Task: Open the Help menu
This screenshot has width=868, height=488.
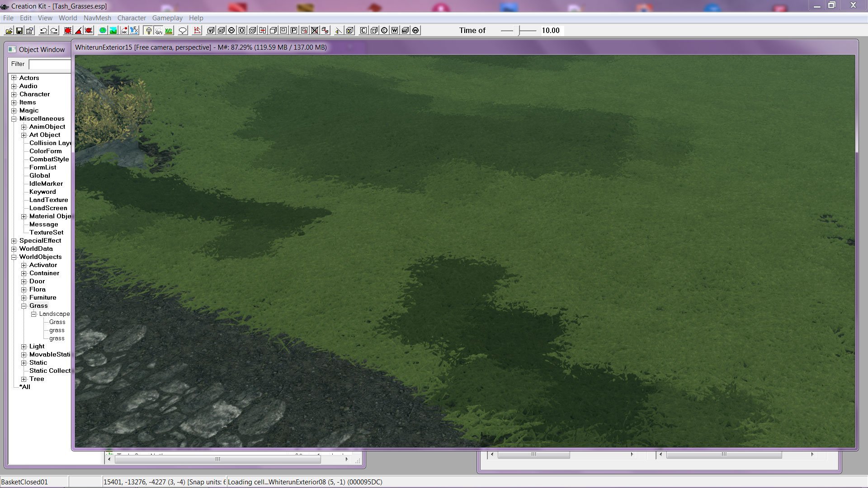Action: click(196, 18)
